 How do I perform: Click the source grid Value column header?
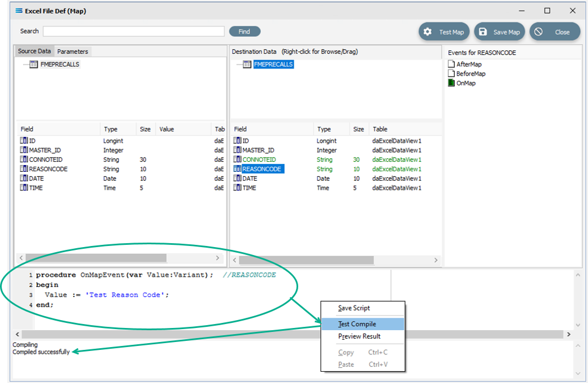(183, 129)
